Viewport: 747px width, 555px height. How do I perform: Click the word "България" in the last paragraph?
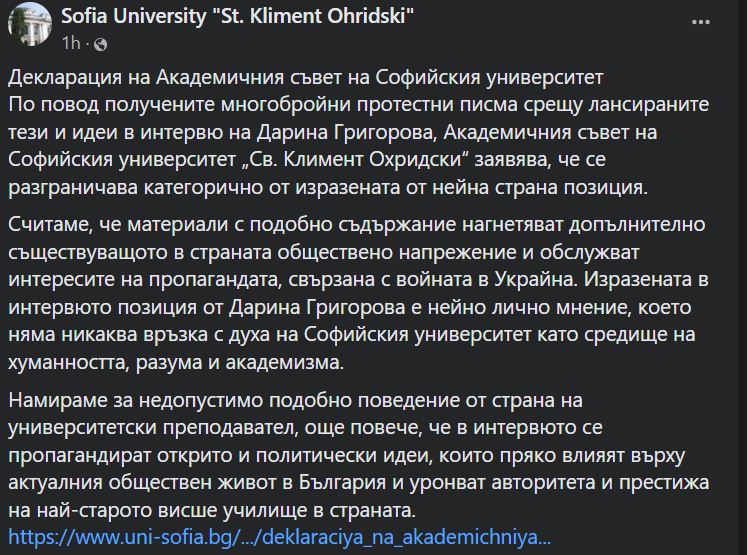pos(342,483)
